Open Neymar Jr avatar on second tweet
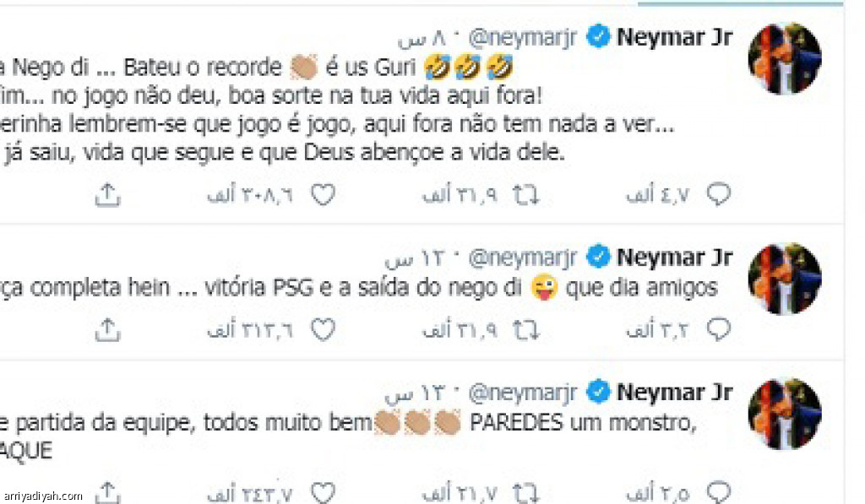 [x=785, y=279]
